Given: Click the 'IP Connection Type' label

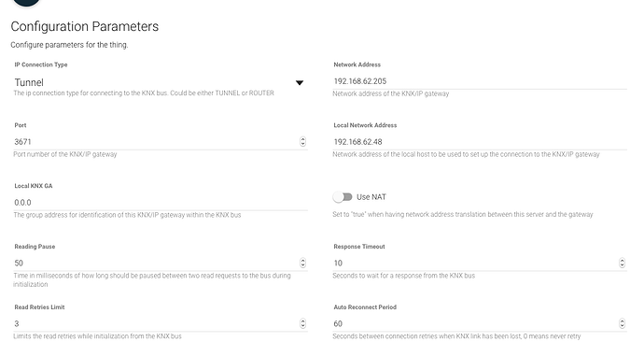Looking at the screenshot, I should pyautogui.click(x=41, y=64).
